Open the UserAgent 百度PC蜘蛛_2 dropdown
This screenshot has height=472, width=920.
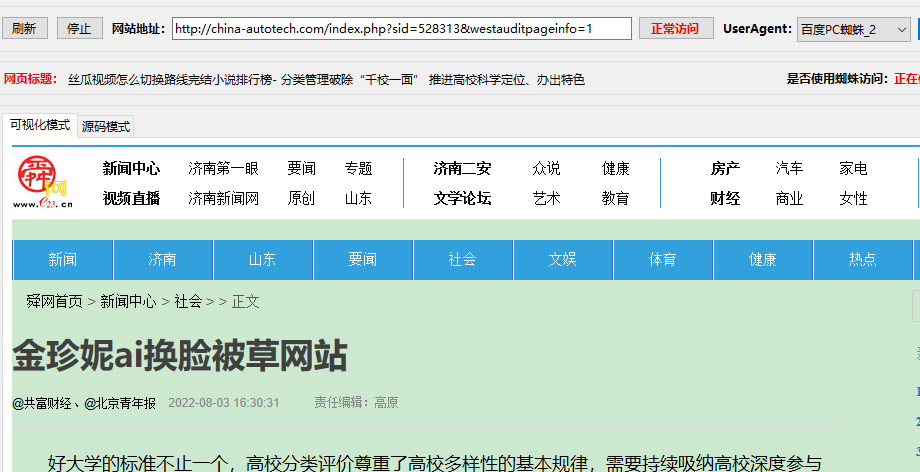[x=853, y=29]
